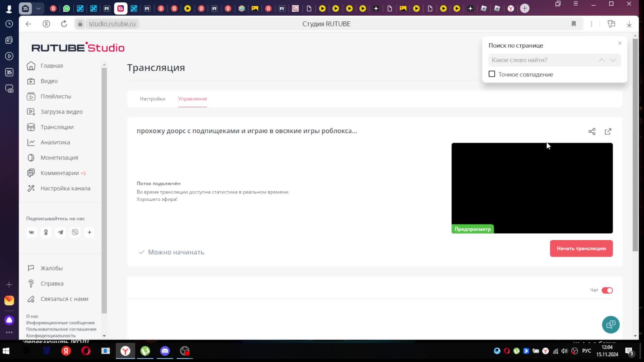644x362 pixels.
Task: Open Discord from the Windows taskbar
Action: 165,351
